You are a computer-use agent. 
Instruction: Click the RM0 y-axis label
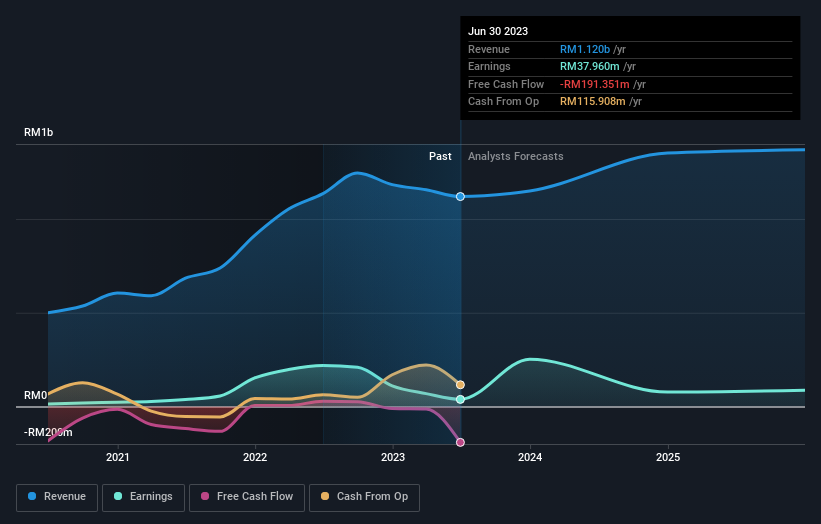36,395
